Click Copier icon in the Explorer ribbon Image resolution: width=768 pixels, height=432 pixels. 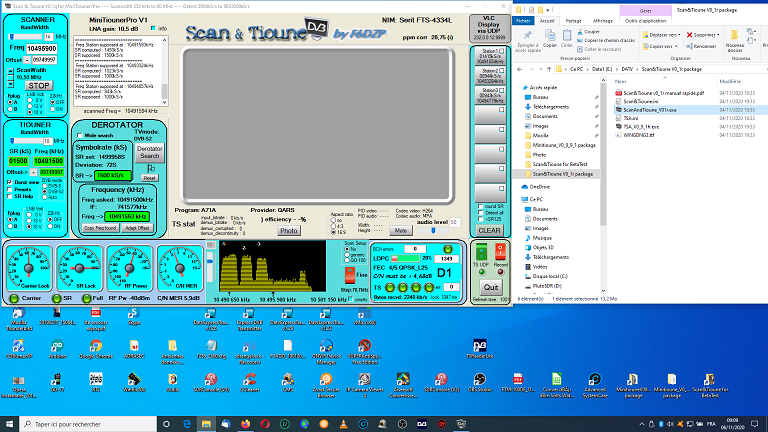[x=550, y=39]
